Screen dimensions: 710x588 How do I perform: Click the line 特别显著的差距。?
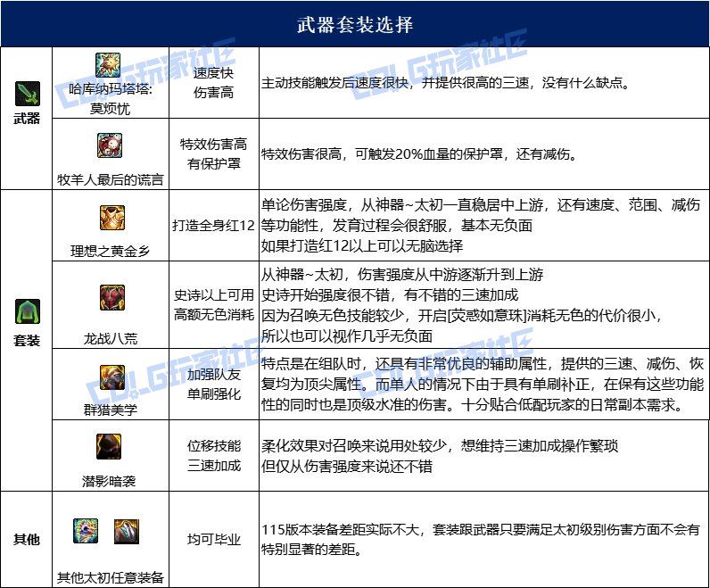(311, 550)
